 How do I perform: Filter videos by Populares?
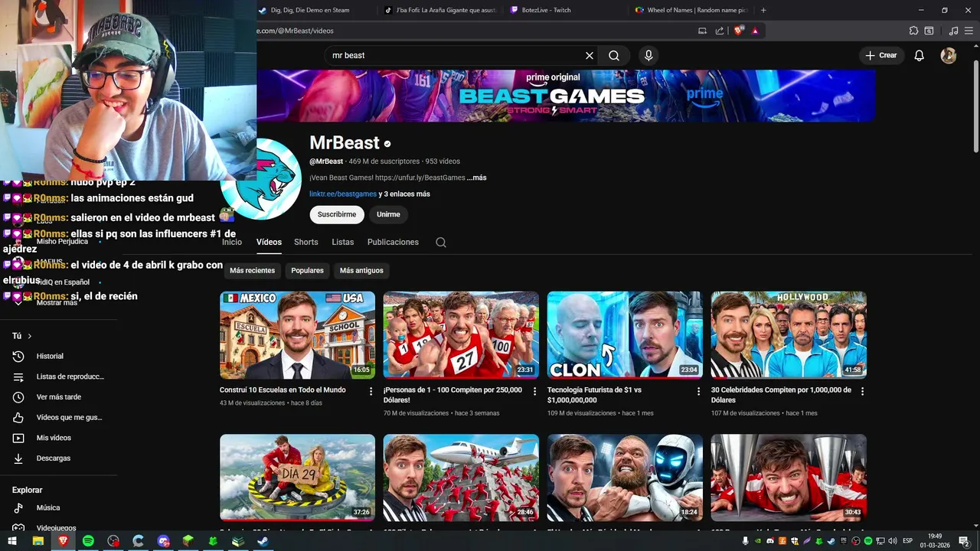point(307,270)
